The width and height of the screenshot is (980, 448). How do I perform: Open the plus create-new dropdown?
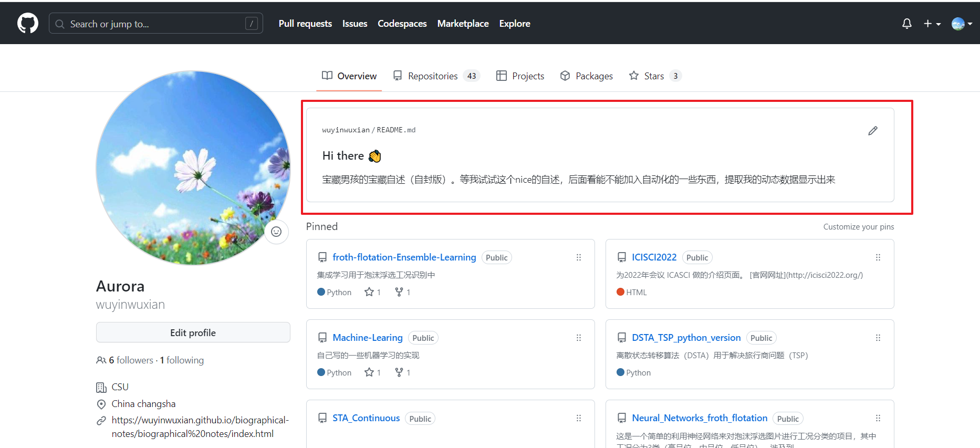[x=932, y=24]
